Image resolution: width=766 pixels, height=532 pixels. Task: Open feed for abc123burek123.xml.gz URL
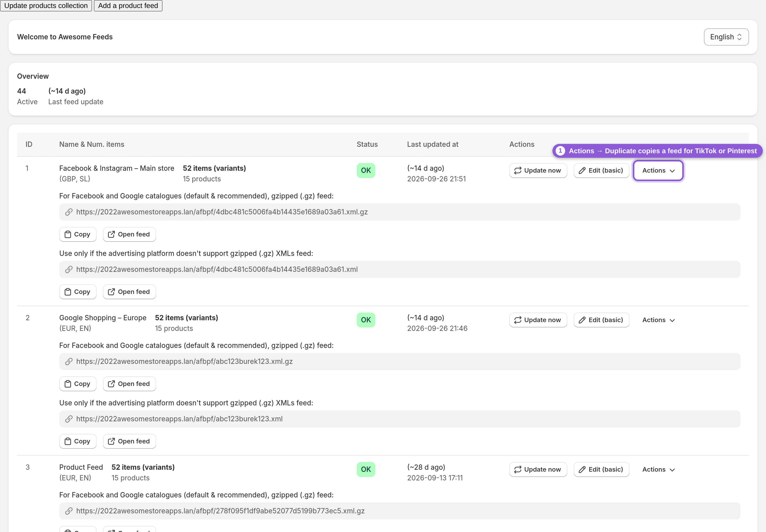tap(129, 384)
